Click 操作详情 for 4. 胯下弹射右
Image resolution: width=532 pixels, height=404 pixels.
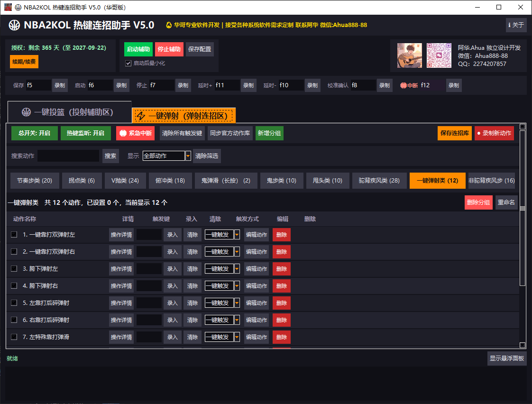tap(121, 286)
